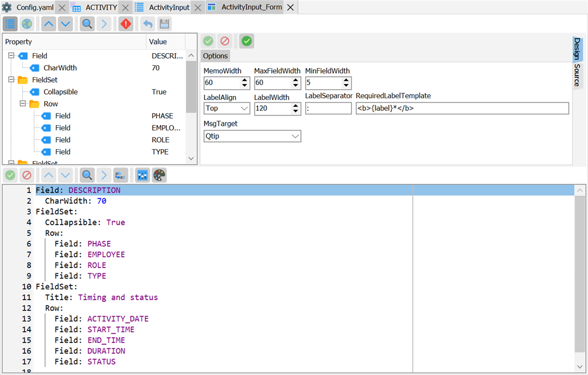Screen dimensions: 588x375
Task: Collapse the top Field node in property tree
Action: coord(11,55)
